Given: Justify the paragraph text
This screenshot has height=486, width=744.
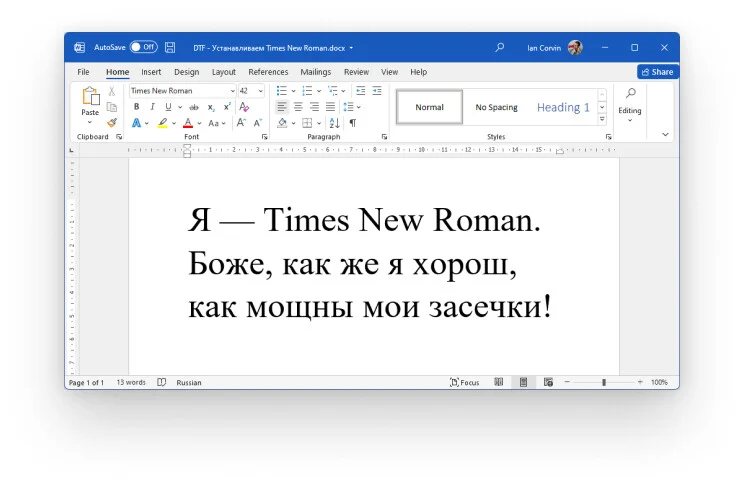Looking at the screenshot, I should click(330, 107).
